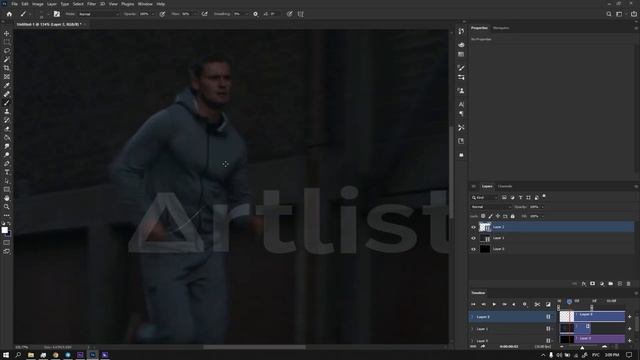The height and width of the screenshot is (360, 640).
Task: Step to next frame in timeline
Action: pos(504,304)
